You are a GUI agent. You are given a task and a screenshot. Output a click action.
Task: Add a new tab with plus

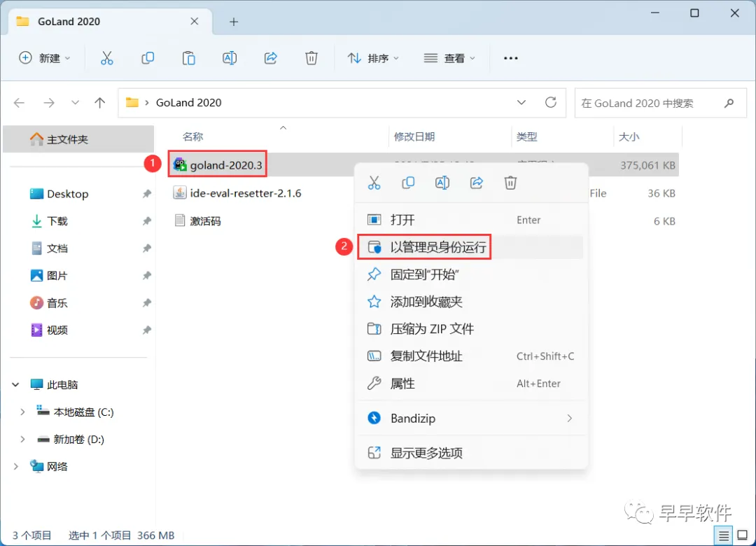(234, 22)
